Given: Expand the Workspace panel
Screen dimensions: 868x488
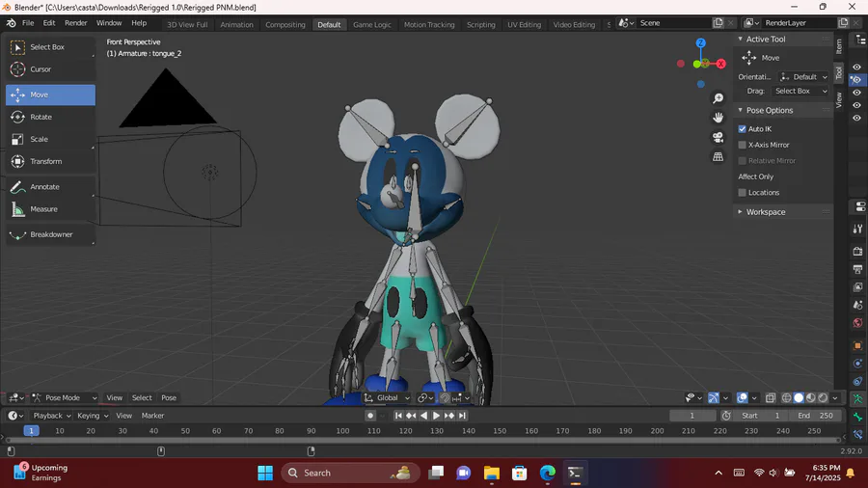Looking at the screenshot, I should point(740,212).
